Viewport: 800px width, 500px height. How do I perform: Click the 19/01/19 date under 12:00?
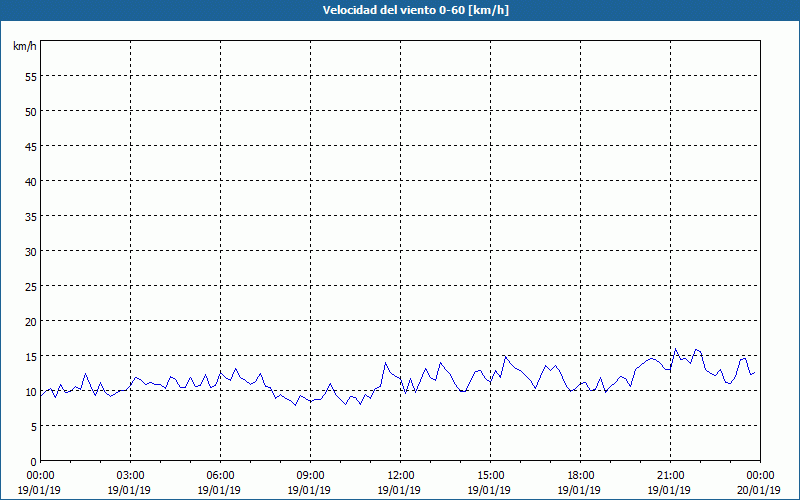pos(399,490)
